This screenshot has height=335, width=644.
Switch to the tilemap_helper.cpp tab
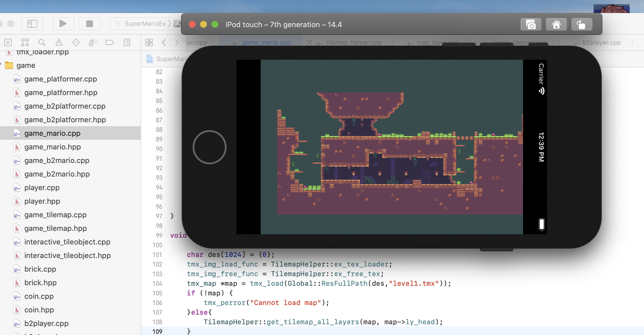coord(353,42)
